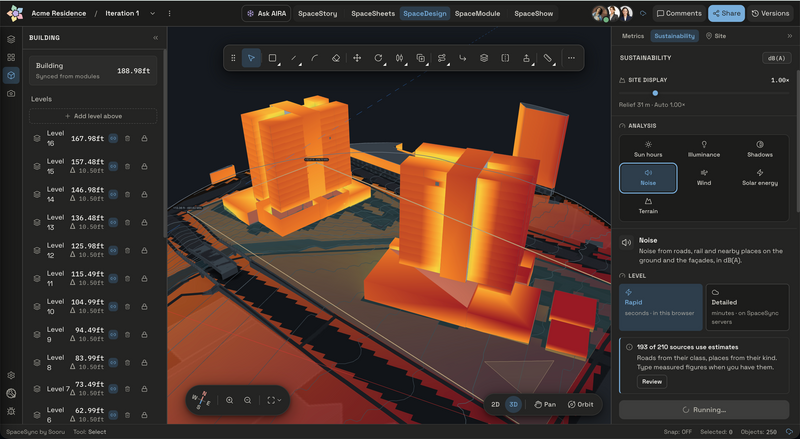This screenshot has width=800, height=439.
Task: Open the SpaceSheets tab
Action: pyautogui.click(x=373, y=14)
